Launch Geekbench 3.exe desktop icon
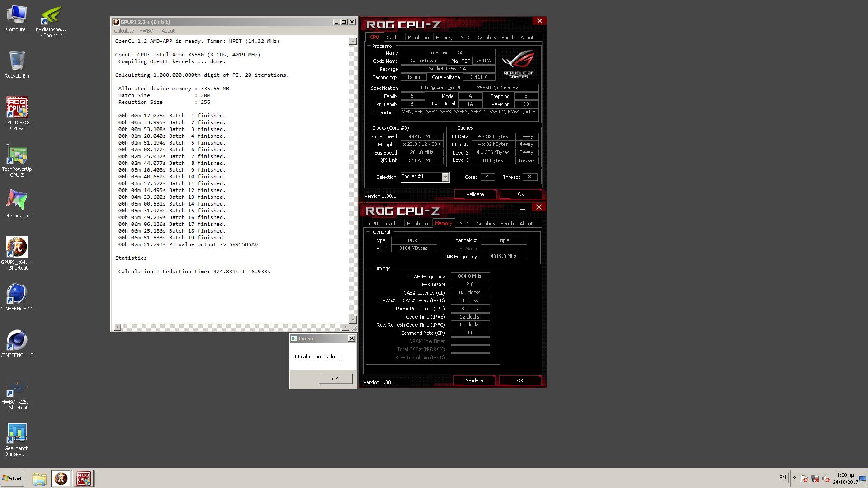The width and height of the screenshot is (868, 488). pos(17,440)
